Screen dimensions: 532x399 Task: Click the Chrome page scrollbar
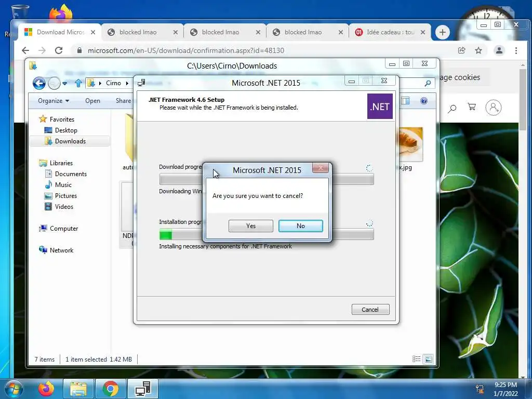(x=523, y=99)
